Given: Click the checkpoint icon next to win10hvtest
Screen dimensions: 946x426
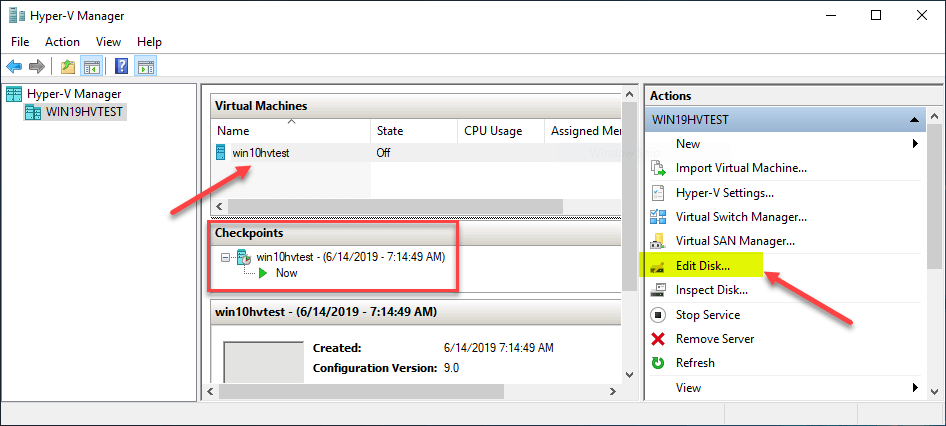Looking at the screenshot, I should tap(244, 257).
